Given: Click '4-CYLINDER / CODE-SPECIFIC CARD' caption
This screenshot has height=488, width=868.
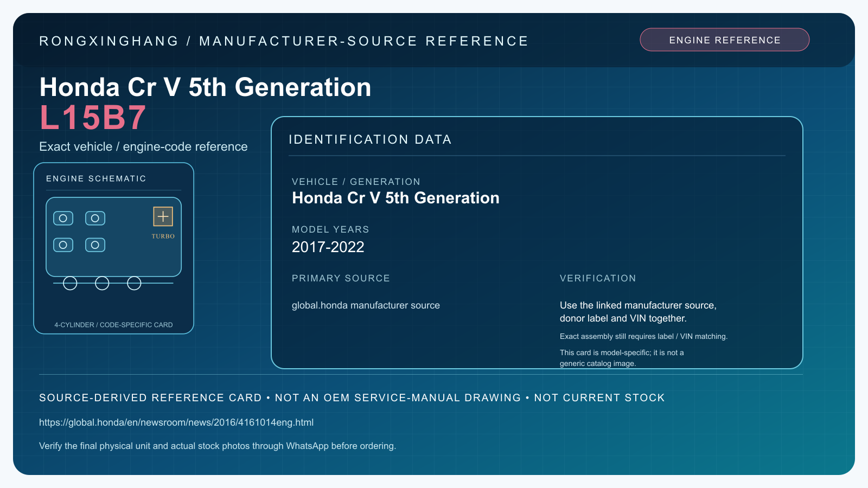Looking at the screenshot, I should [113, 325].
